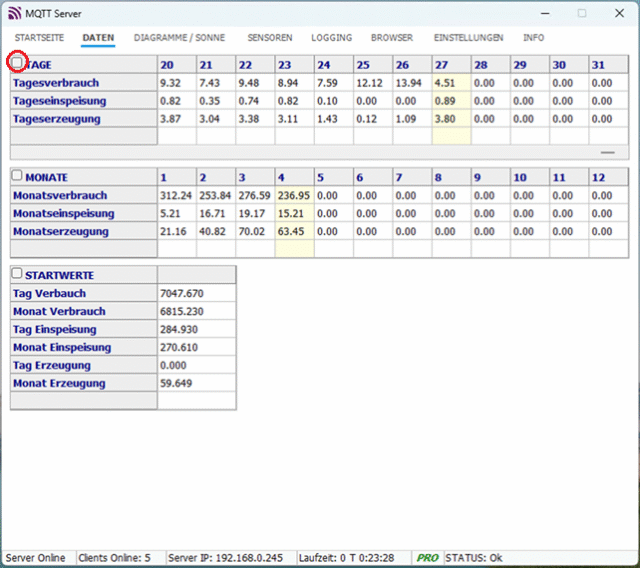Select the DATEN tab
The image size is (640, 568).
point(98,38)
